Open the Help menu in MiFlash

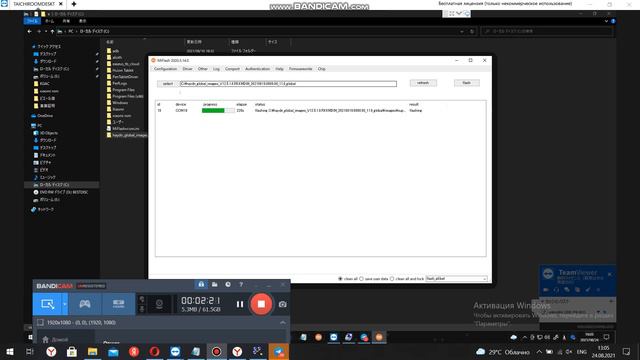(279, 69)
